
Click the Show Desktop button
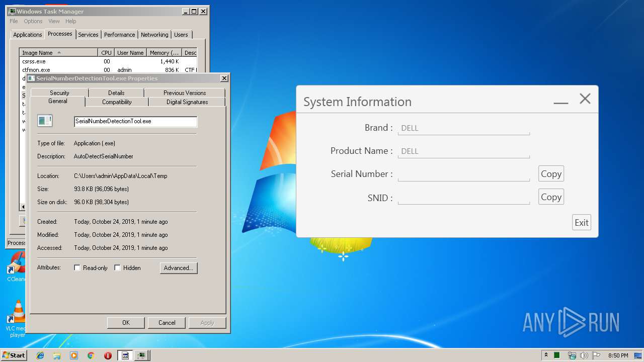[x=638, y=355]
